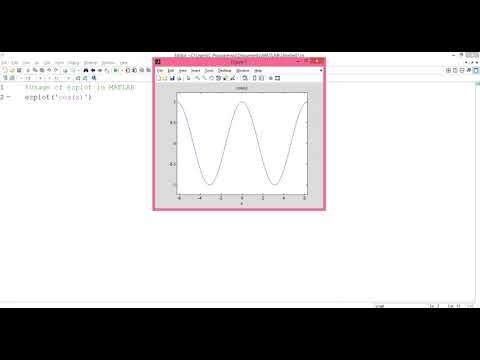480x360 pixels.
Task: Click Insert Legend icon in Figure 1 toolbar
Action: click(x=261, y=78)
